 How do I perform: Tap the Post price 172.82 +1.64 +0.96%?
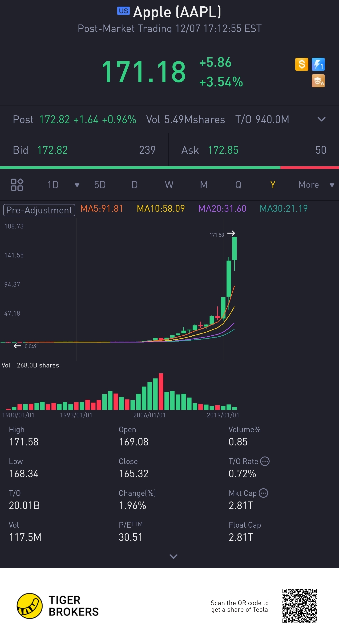(88, 119)
